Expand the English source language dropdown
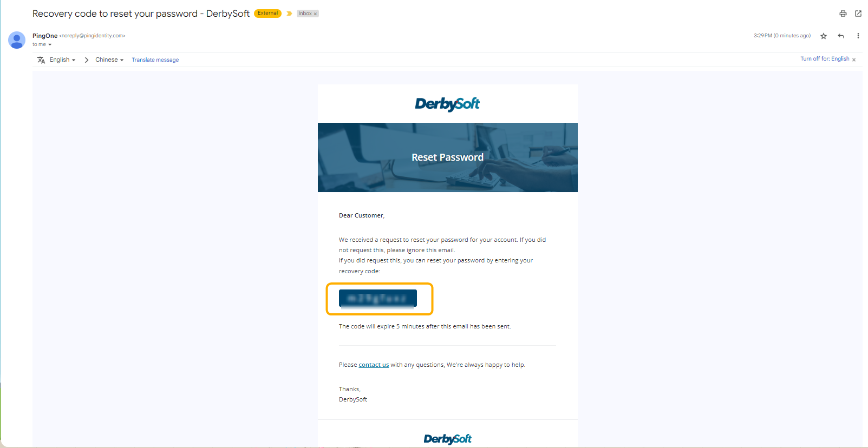The image size is (868, 448). (62, 60)
